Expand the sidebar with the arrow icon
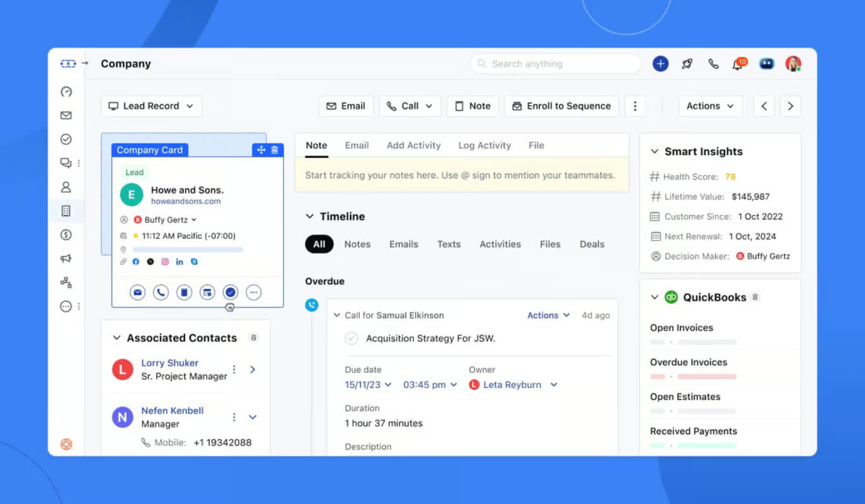865x504 pixels. [85, 64]
